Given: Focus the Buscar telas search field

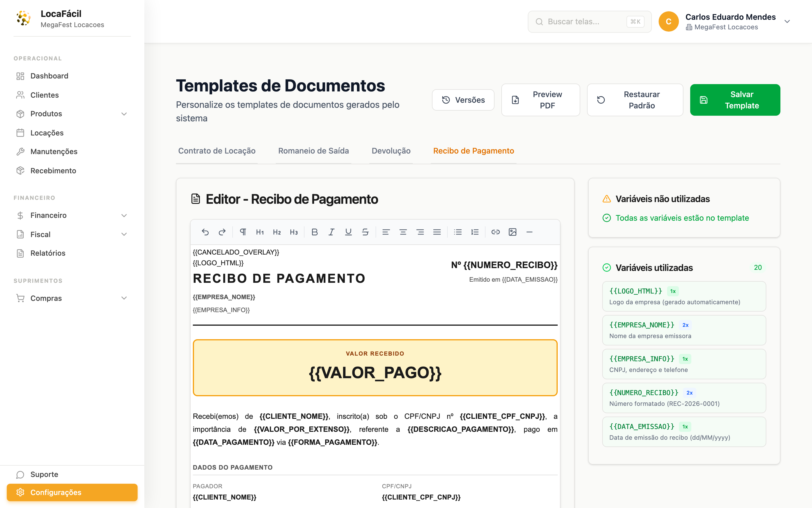Looking at the screenshot, I should click(x=590, y=21).
